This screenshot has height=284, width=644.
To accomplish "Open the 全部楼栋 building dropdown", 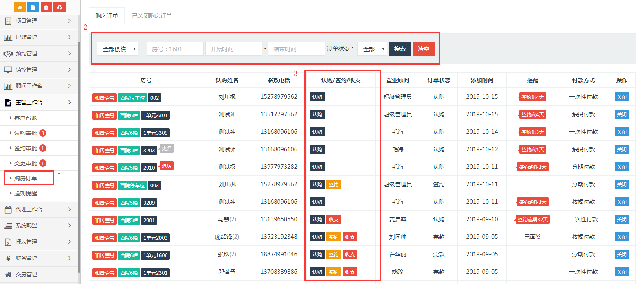I will point(118,49).
